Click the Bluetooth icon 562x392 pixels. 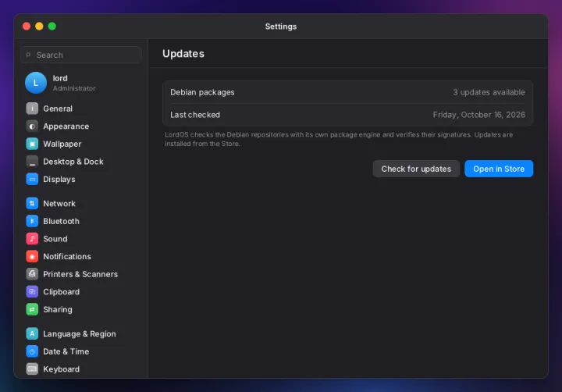32,221
